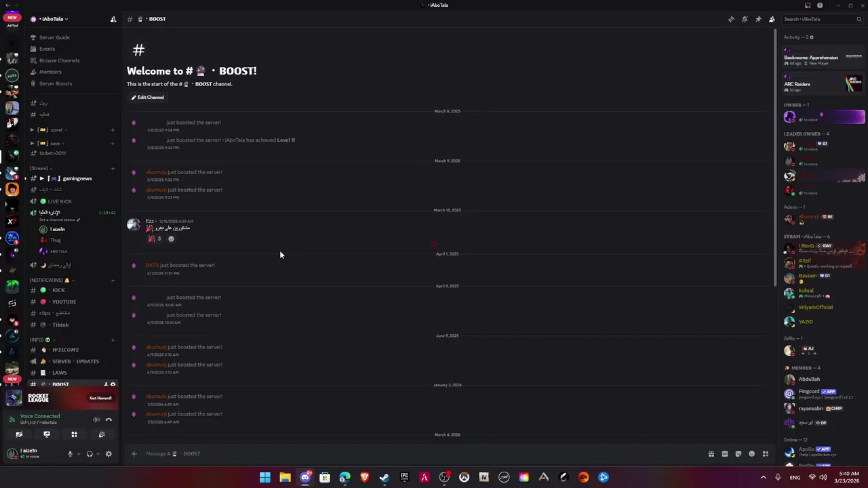Screen dimensions: 868x488
Task: Open the ARC Raiders activity card
Action: tap(823, 84)
